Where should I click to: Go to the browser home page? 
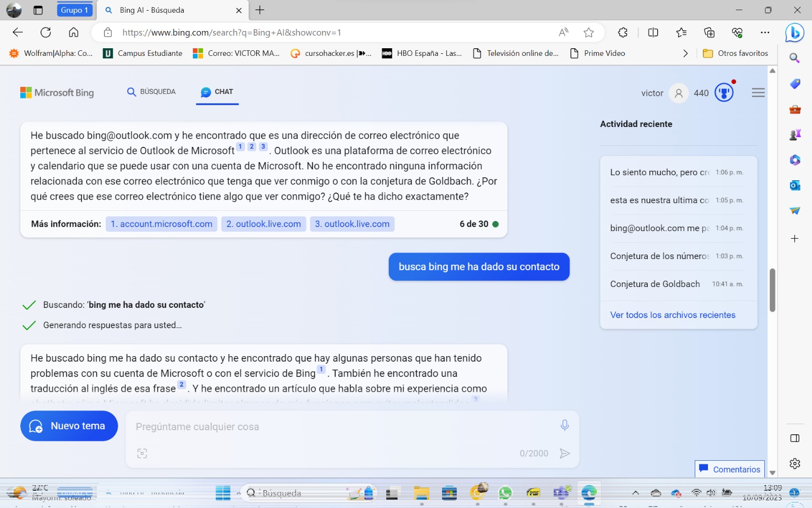pos(74,33)
